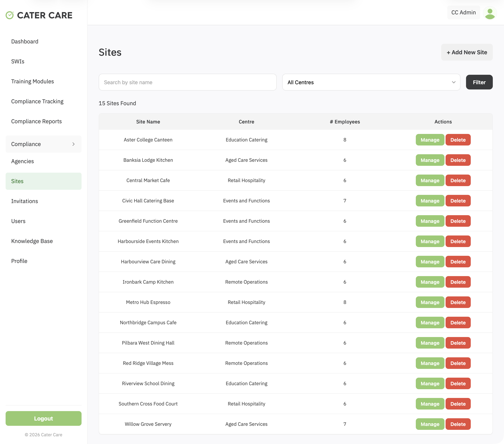Manage Banksia Lodge Kitchen site
Image resolution: width=504 pixels, height=444 pixels.
[x=430, y=160]
